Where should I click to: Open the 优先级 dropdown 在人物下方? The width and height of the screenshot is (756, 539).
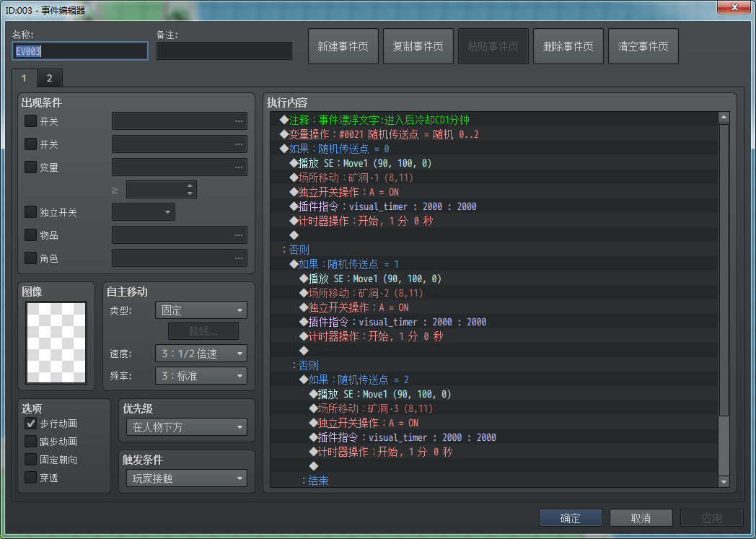[187, 427]
